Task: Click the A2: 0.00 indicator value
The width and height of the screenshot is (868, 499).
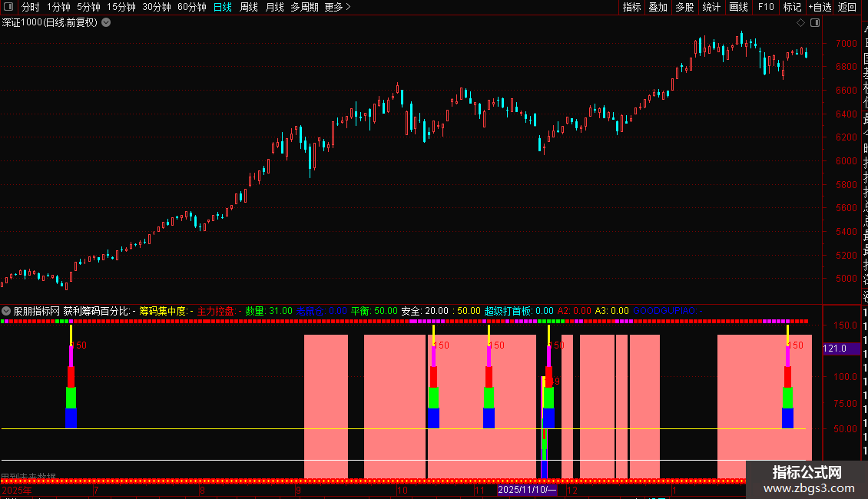Action: [574, 311]
